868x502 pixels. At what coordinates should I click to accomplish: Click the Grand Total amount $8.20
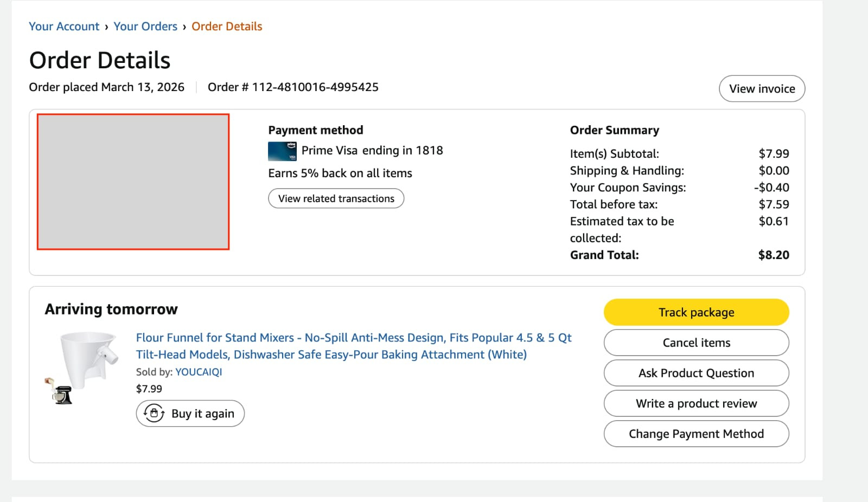(774, 255)
